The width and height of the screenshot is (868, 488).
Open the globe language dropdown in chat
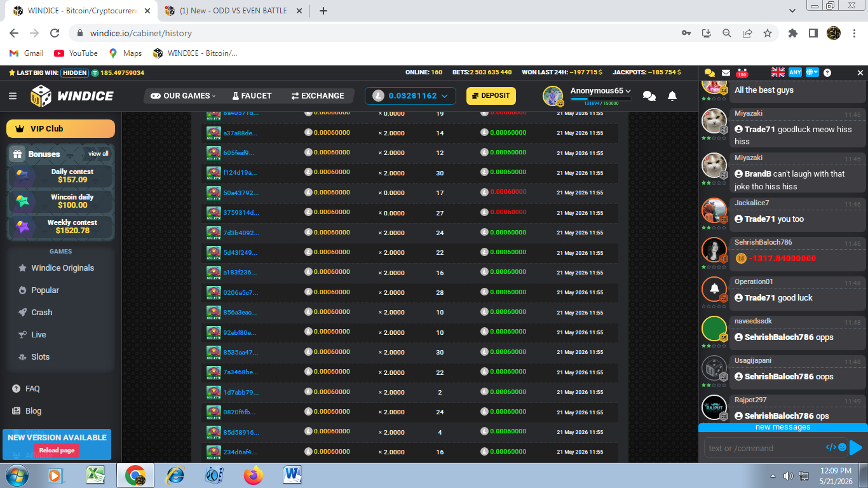point(812,72)
